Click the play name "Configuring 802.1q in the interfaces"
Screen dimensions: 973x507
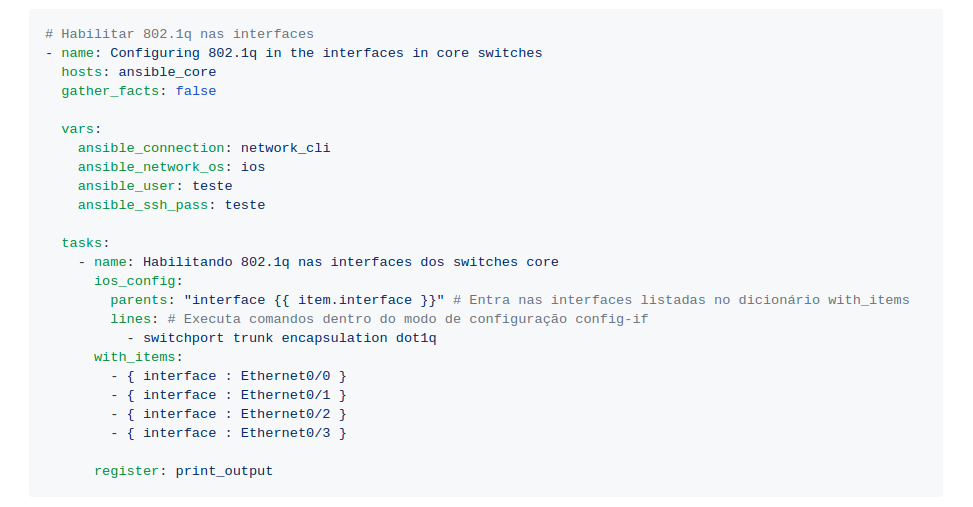point(326,53)
